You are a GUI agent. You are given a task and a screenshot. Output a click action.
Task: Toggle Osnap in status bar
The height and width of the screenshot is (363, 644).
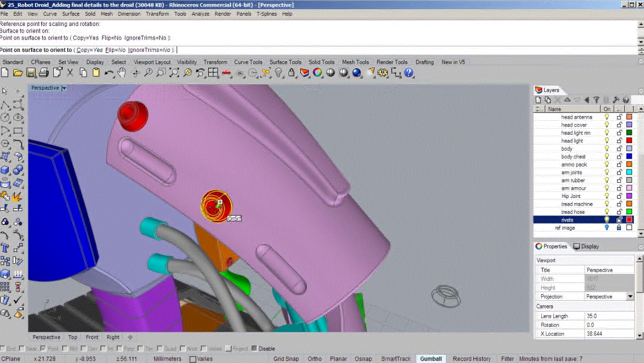coord(363,359)
